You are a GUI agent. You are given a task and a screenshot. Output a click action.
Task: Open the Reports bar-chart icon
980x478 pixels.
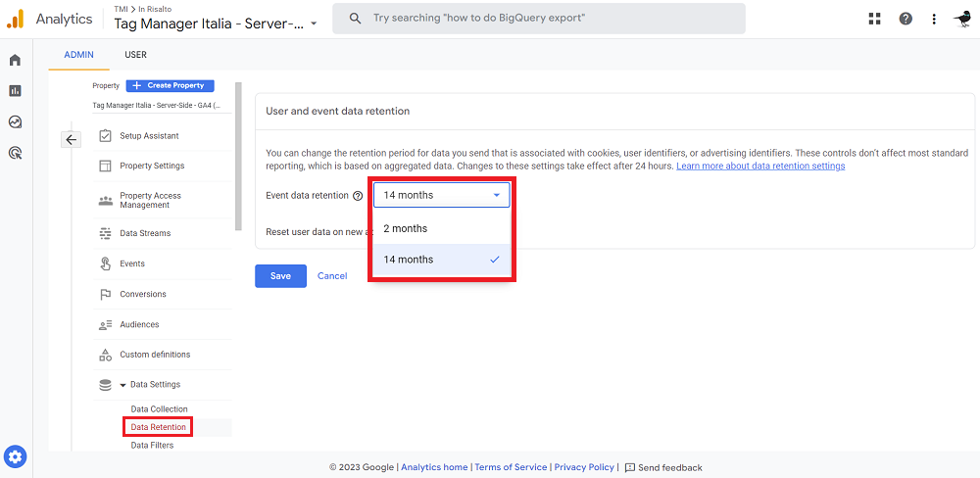point(15,90)
